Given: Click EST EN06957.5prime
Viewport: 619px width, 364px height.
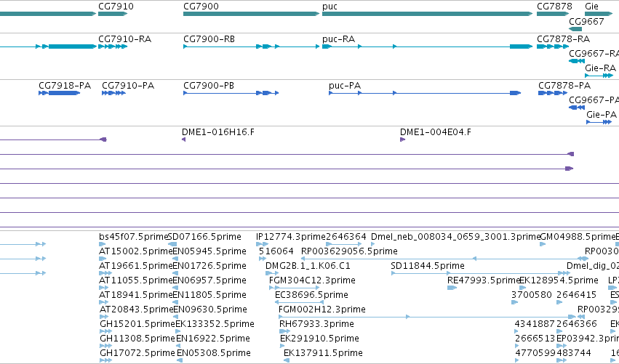Looking at the screenshot, I should [x=209, y=280].
